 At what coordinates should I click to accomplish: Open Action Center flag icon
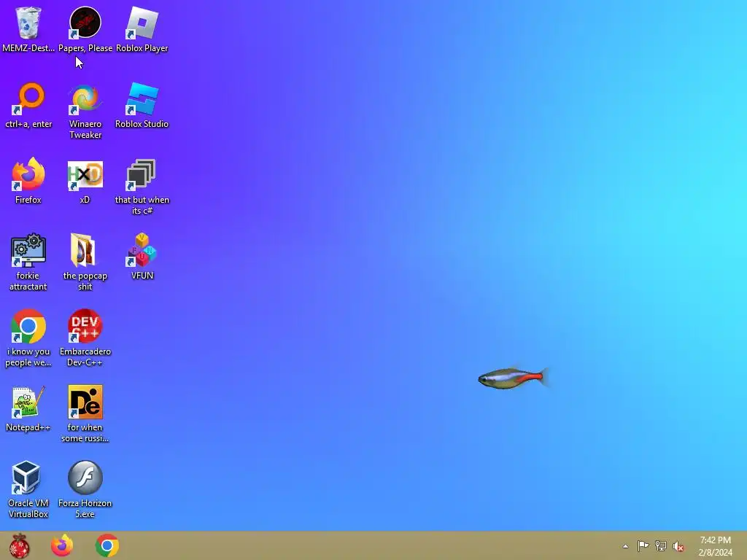pos(643,546)
